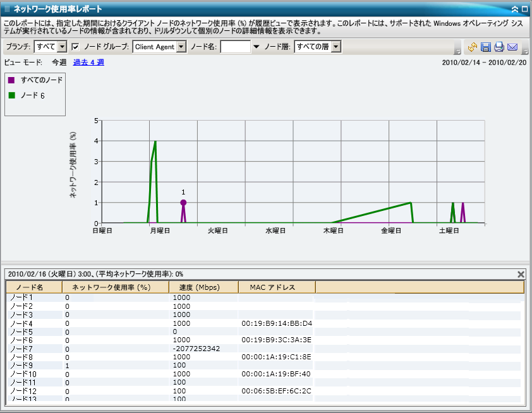Click the refresh report icon
Image resolution: width=532 pixels, height=413 pixels.
tap(473, 47)
